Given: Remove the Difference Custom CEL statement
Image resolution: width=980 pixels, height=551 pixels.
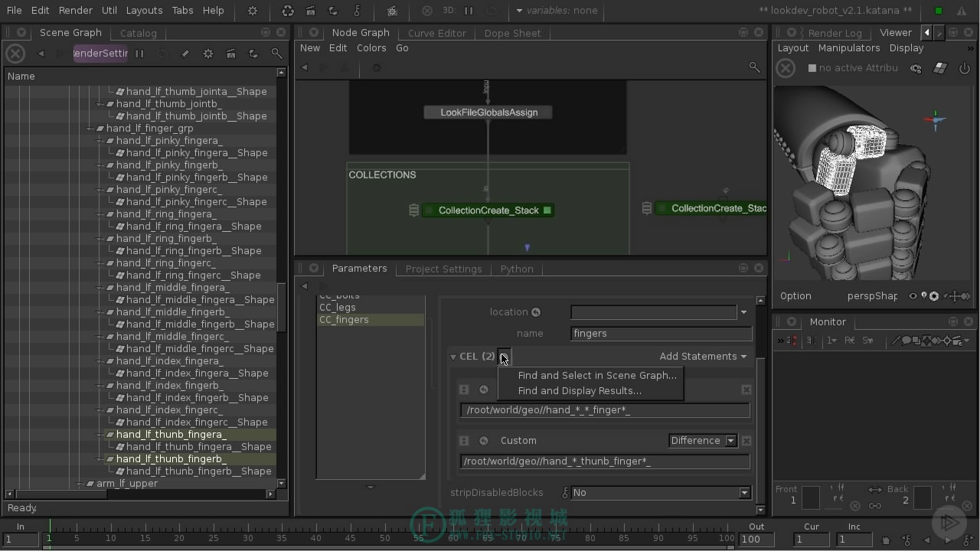Looking at the screenshot, I should coord(746,441).
